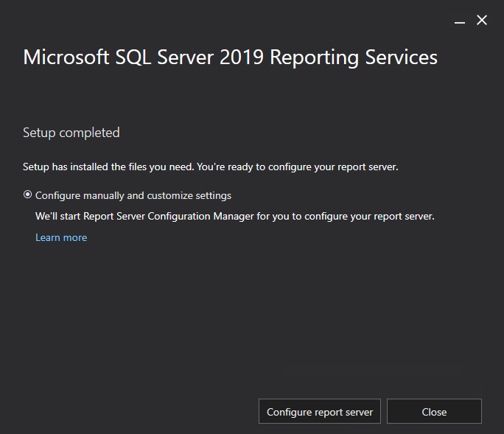Choose 'Configure report server' to begin configuration
The width and height of the screenshot is (504, 434).
320,411
